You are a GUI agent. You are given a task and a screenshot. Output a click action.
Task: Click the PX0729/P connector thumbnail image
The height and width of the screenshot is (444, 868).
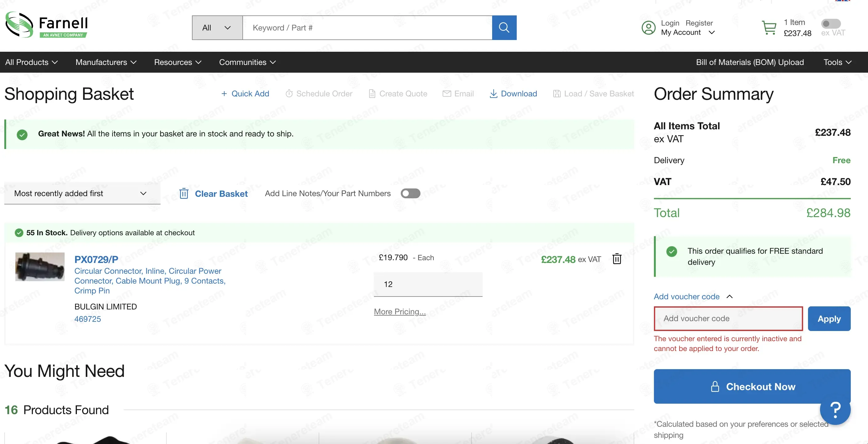[40, 267]
